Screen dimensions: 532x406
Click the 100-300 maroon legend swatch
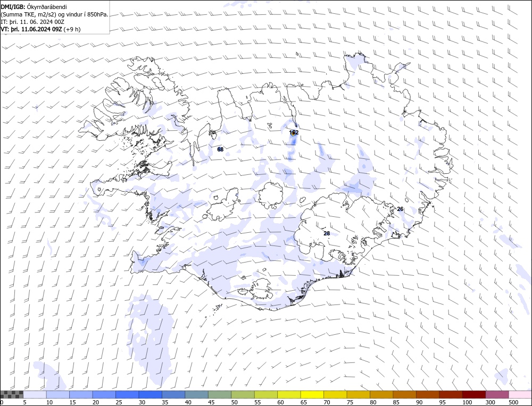(x=473, y=394)
